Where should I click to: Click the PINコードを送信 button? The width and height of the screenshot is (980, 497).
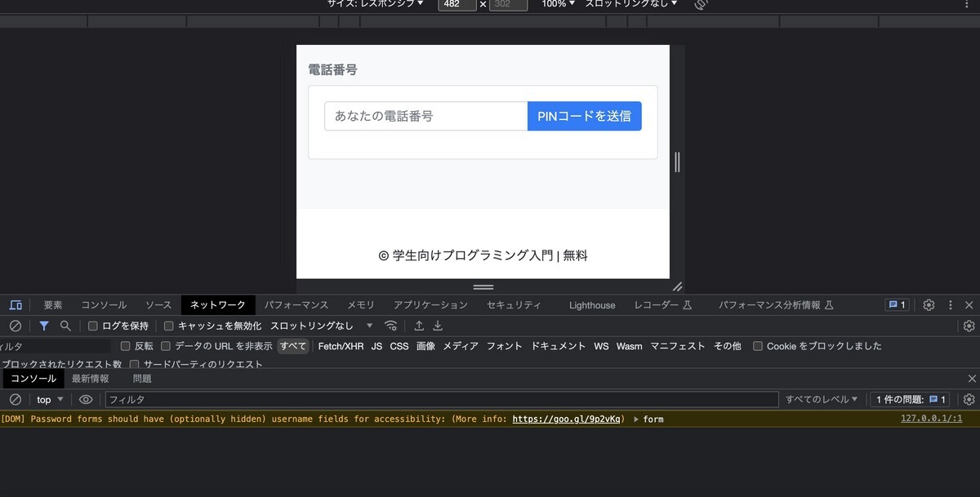584,116
